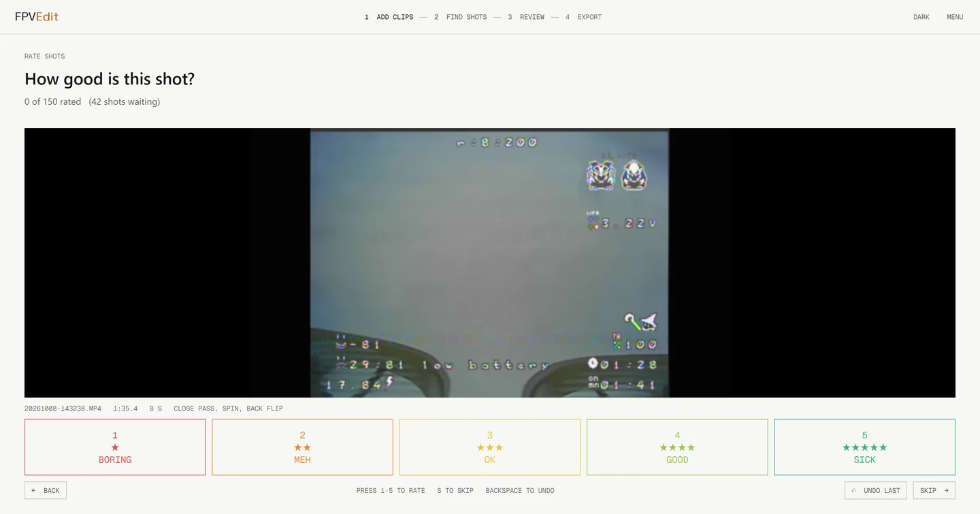Undo the last rating
The image size is (980, 514).
coord(876,490)
